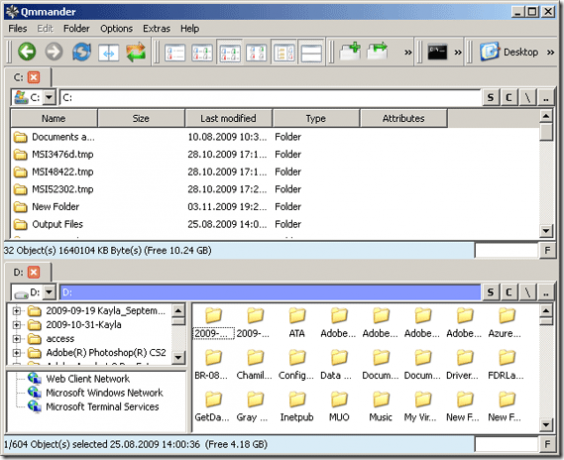Open the Files menu

18,28
